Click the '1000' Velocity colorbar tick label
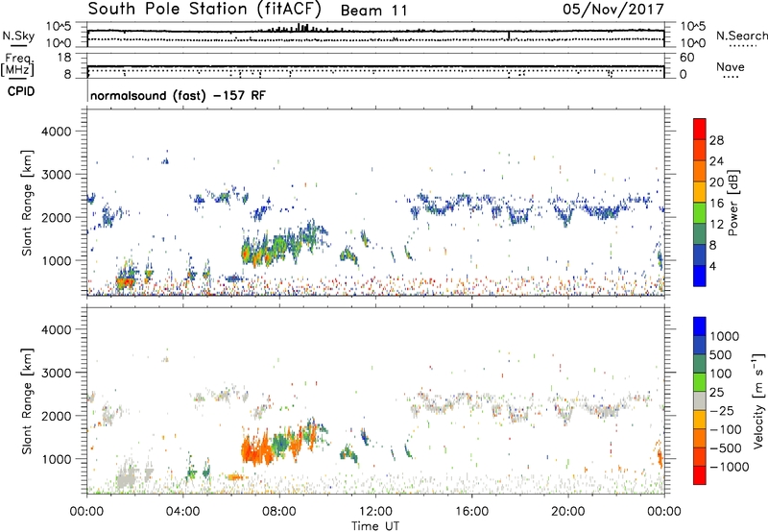This screenshot has width=768, height=532. pos(724,336)
